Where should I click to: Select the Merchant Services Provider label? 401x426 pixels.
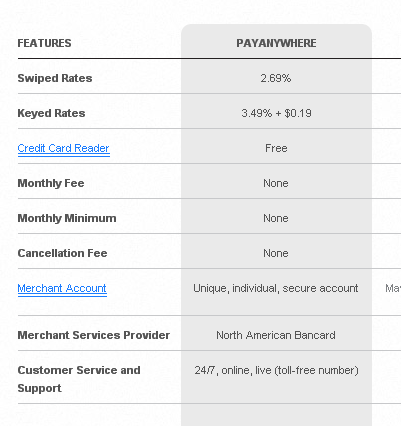(x=94, y=335)
